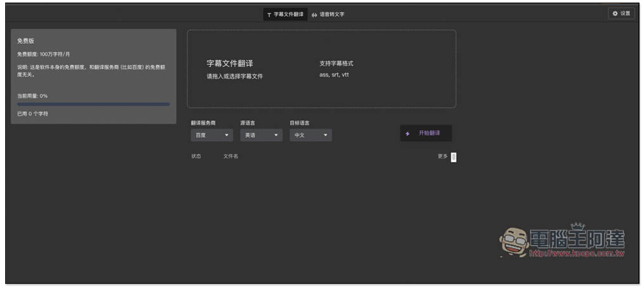Viewport: 644px width, 287px height.
Task: Click the dashed subtitle file drop area
Action: point(321,69)
